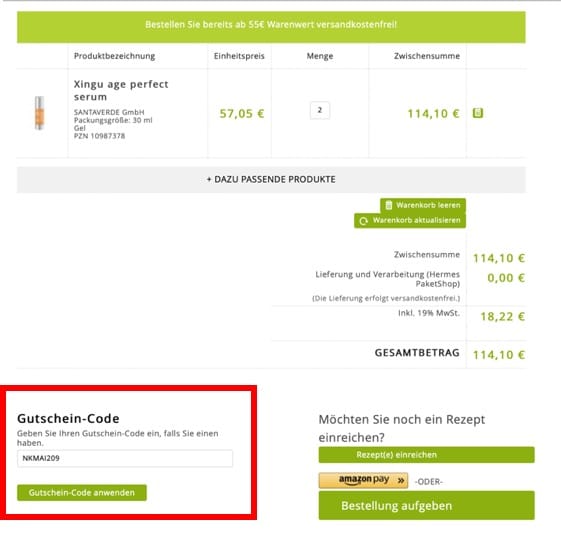Apply the code with Gutschein-Code anwenden
561x540 pixels.
[x=82, y=493]
